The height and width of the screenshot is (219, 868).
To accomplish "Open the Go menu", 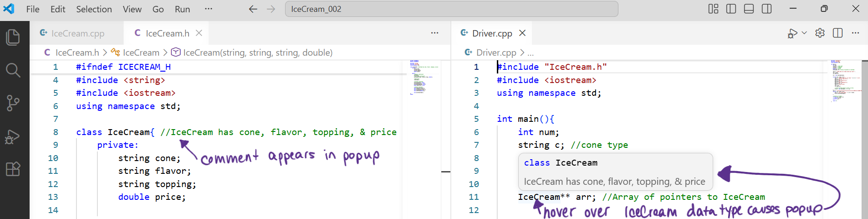I will point(158,9).
